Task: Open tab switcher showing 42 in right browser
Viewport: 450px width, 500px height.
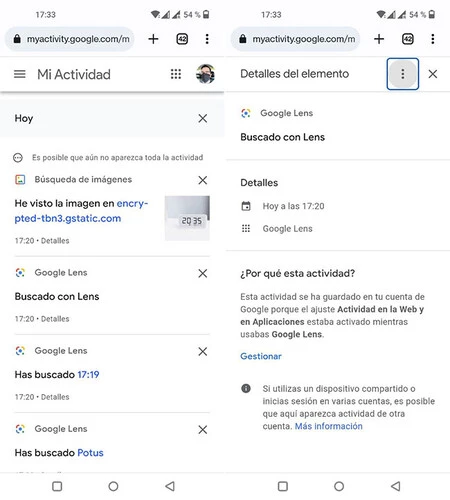Action: 408,39
